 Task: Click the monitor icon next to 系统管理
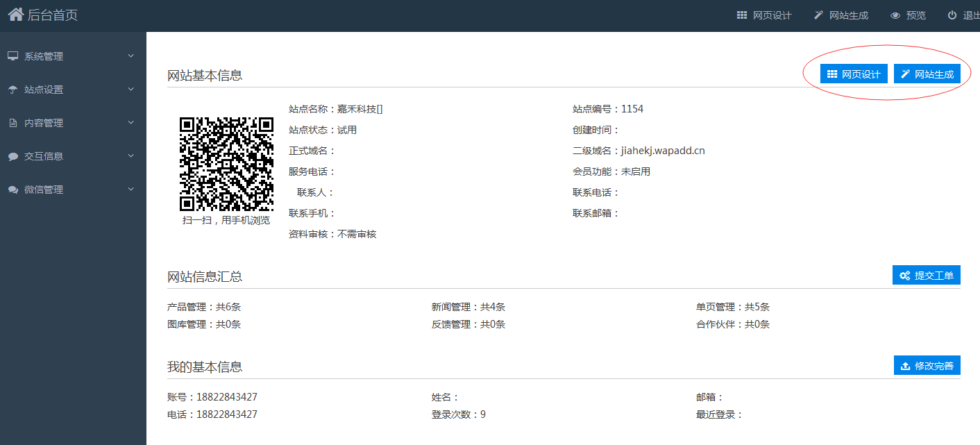(x=12, y=56)
